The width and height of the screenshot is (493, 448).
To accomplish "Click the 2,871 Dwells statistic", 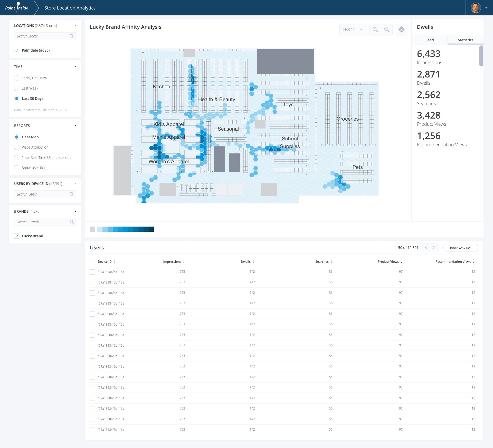I will (x=429, y=78).
